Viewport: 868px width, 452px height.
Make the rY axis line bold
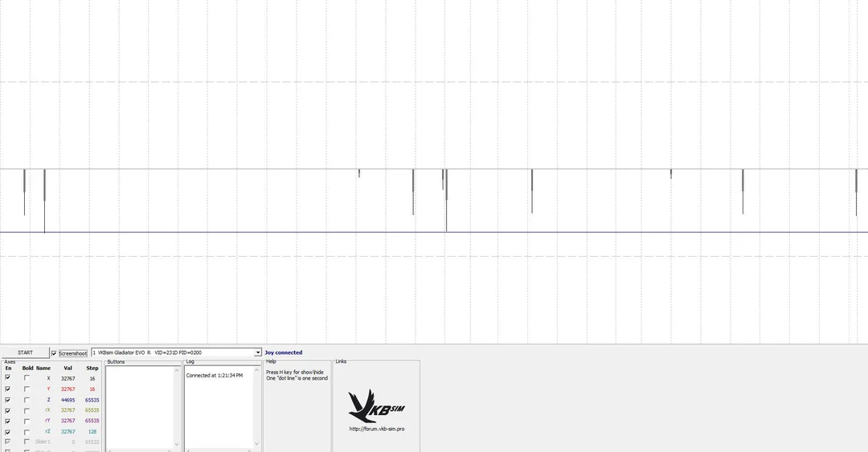tap(27, 420)
